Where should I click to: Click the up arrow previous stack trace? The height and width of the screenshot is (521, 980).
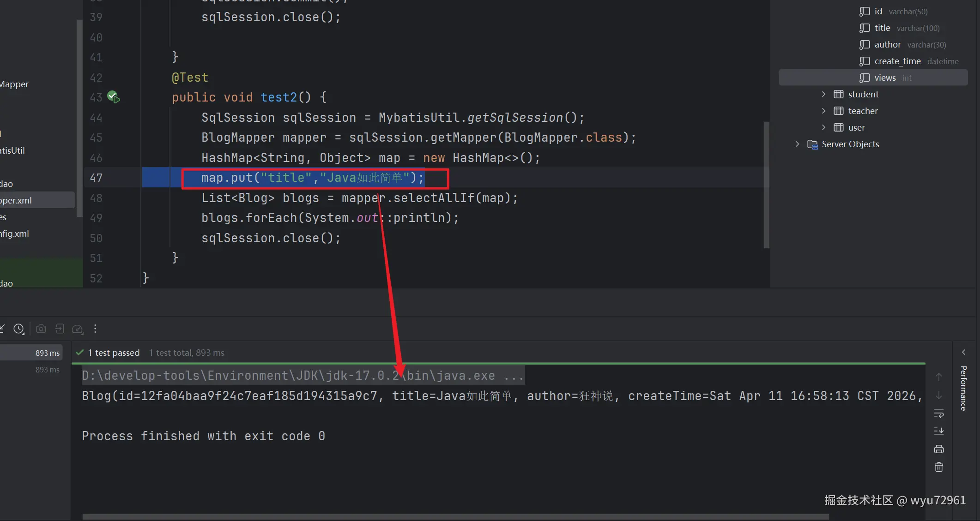point(939,377)
